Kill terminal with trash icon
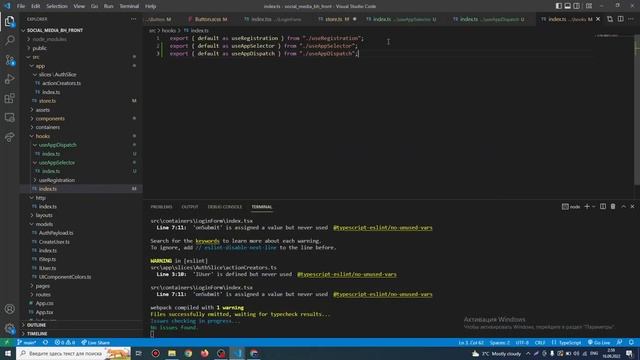The height and width of the screenshot is (360, 640). 613,207
